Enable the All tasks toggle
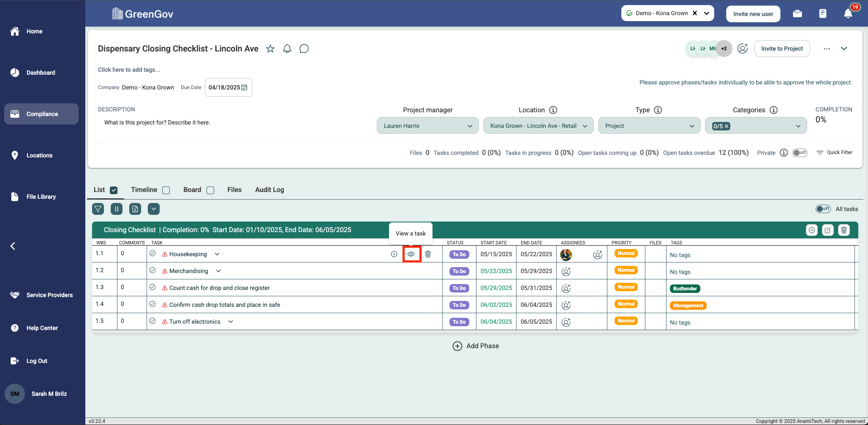 (x=823, y=209)
